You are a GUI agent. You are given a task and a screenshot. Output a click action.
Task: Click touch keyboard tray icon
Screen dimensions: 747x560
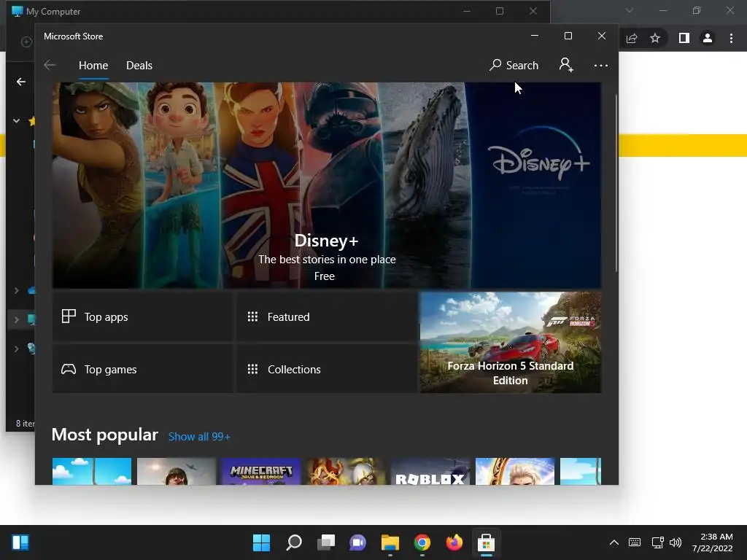pos(635,542)
